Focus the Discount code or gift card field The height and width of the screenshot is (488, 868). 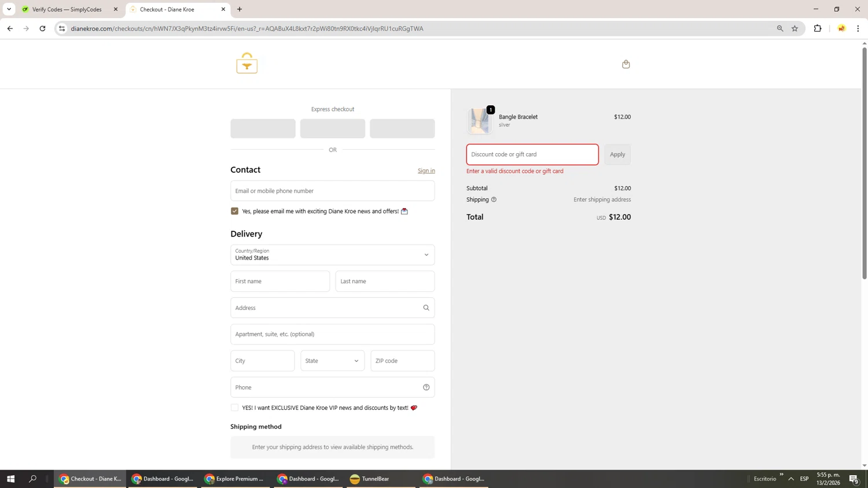click(532, 154)
